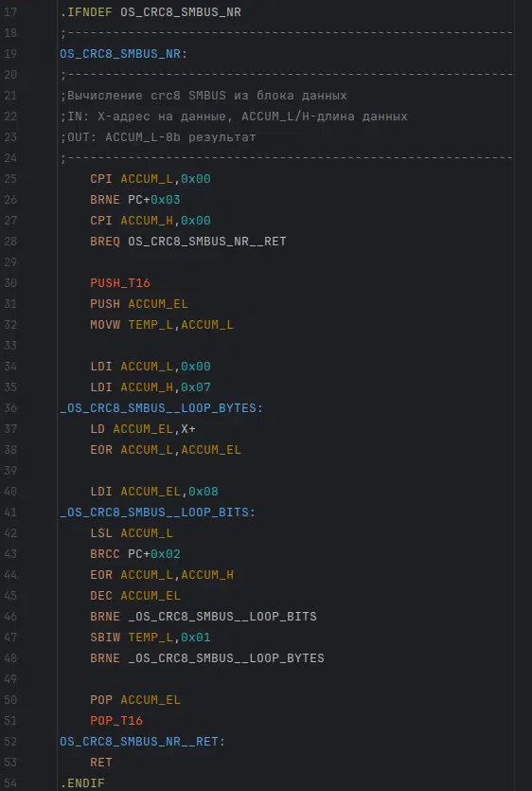This screenshot has width=532, height=791.
Task: Click the 0x07 value in LDI ACCUM_H
Action: click(x=196, y=387)
